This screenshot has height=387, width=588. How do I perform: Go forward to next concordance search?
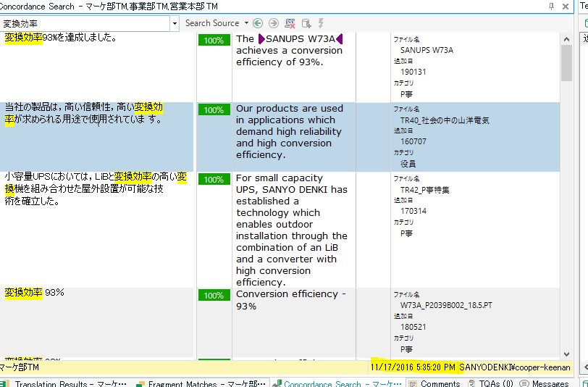coord(274,23)
